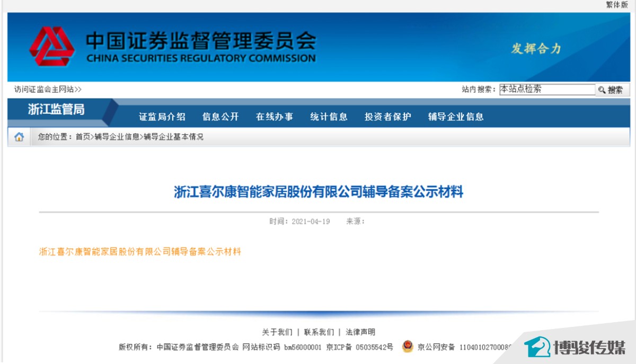Click 京公网安备 record number link
The image size is (636, 364).
(465, 347)
